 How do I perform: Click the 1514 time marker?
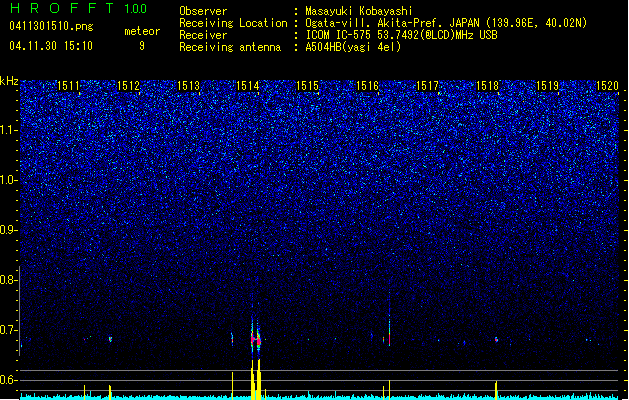[248, 85]
